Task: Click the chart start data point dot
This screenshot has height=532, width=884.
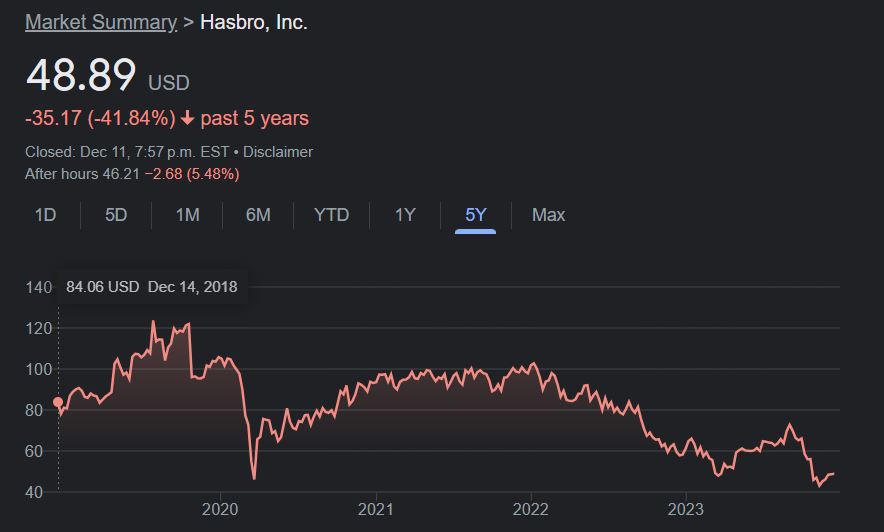Action: click(58, 402)
